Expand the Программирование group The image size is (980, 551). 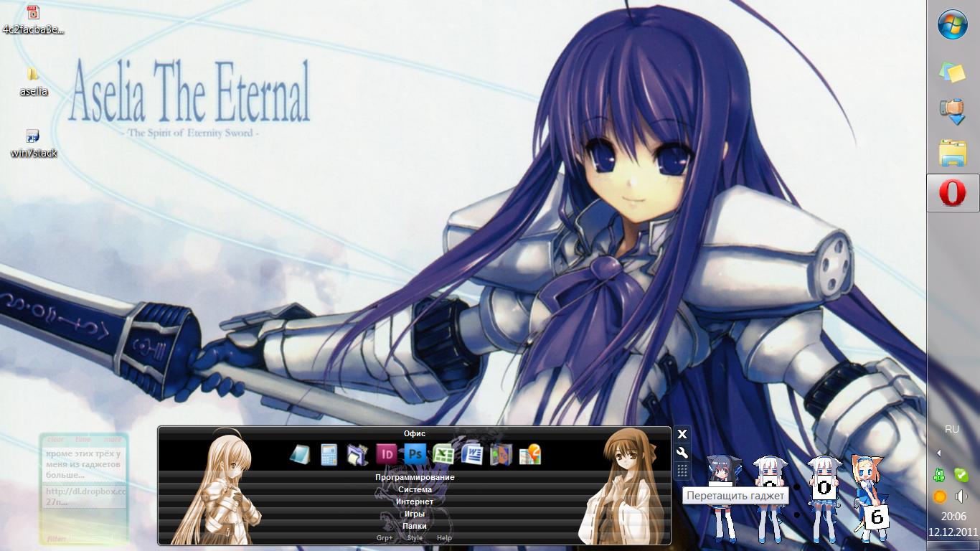(415, 477)
